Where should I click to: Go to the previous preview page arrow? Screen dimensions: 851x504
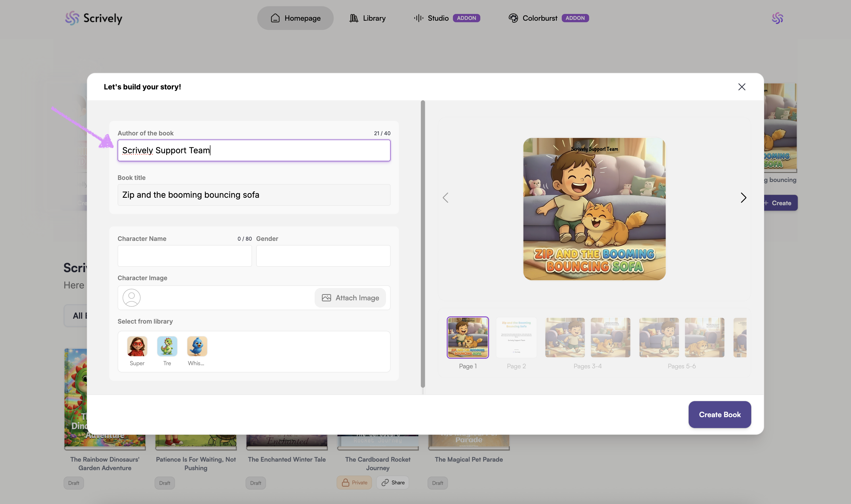pos(446,198)
